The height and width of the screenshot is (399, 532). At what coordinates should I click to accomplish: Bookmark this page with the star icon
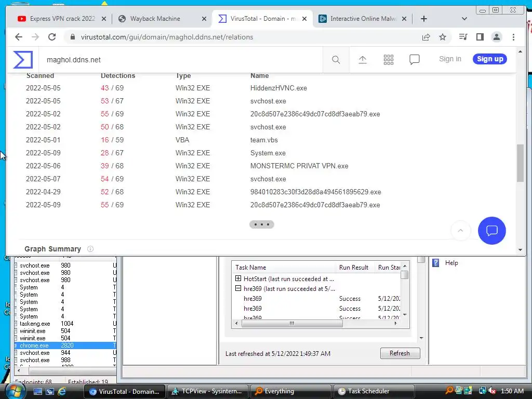(443, 37)
